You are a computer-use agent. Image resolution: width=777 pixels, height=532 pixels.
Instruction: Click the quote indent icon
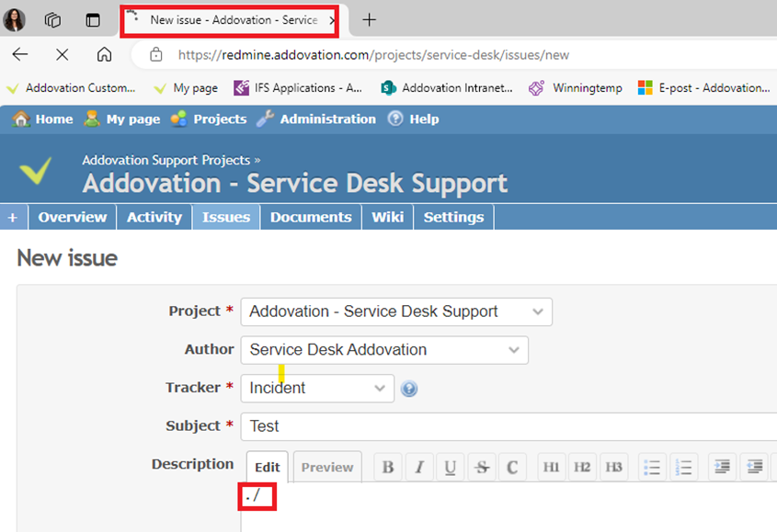[722, 467]
